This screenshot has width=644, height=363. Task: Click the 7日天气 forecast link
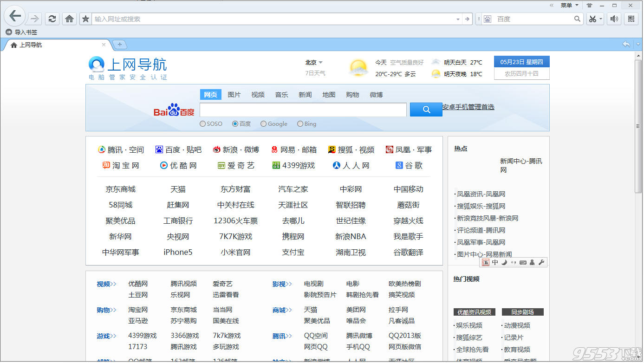point(315,73)
